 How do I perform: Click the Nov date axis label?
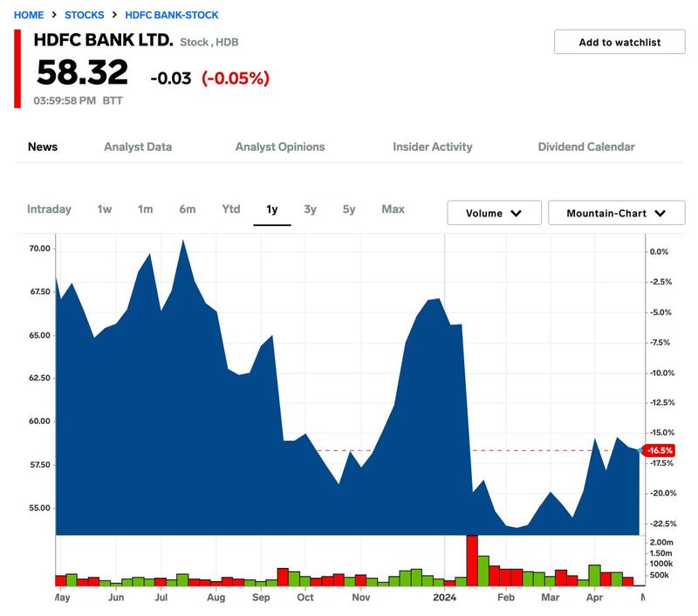point(360,598)
